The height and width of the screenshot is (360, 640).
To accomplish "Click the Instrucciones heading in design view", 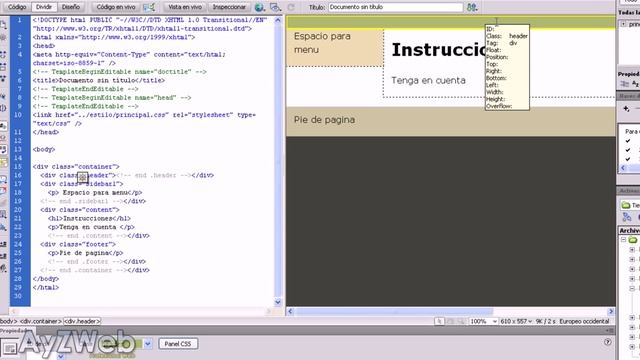I will coord(439,50).
